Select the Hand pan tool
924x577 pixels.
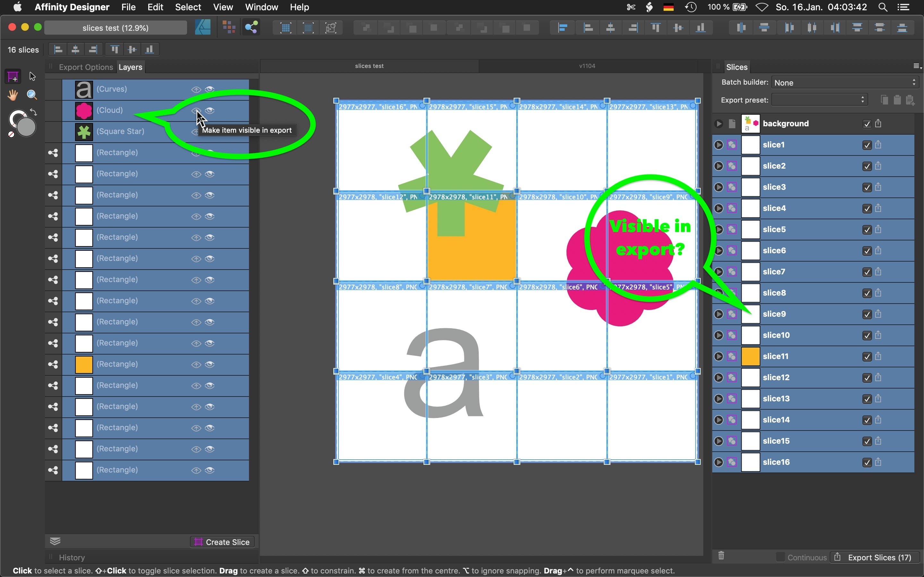click(x=13, y=95)
